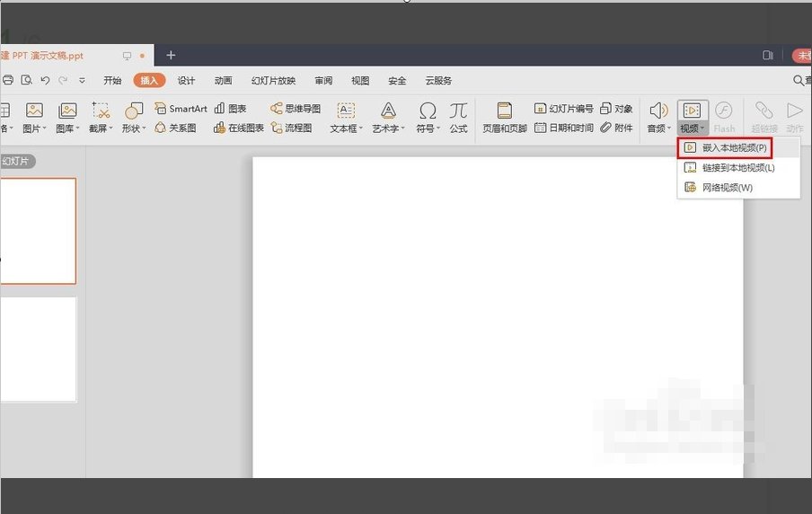
Task: Click the 关系图 relationship diagram icon
Action: pos(175,128)
